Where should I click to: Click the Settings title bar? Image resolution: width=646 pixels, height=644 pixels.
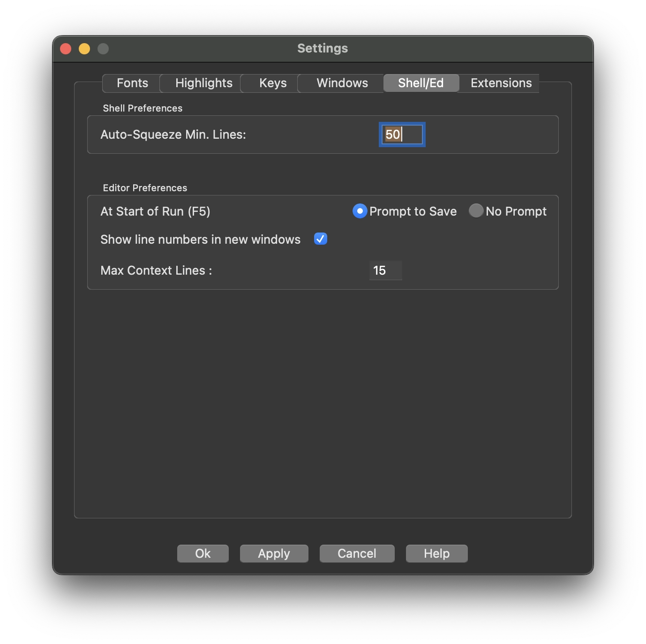[x=323, y=48]
